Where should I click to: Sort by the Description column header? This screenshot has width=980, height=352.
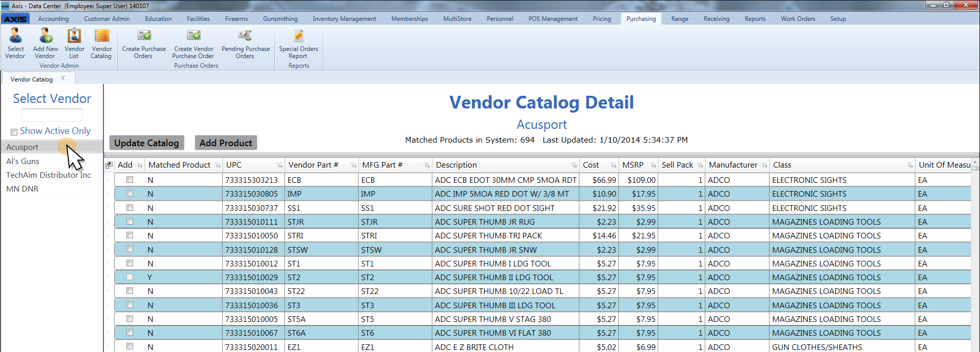click(457, 165)
